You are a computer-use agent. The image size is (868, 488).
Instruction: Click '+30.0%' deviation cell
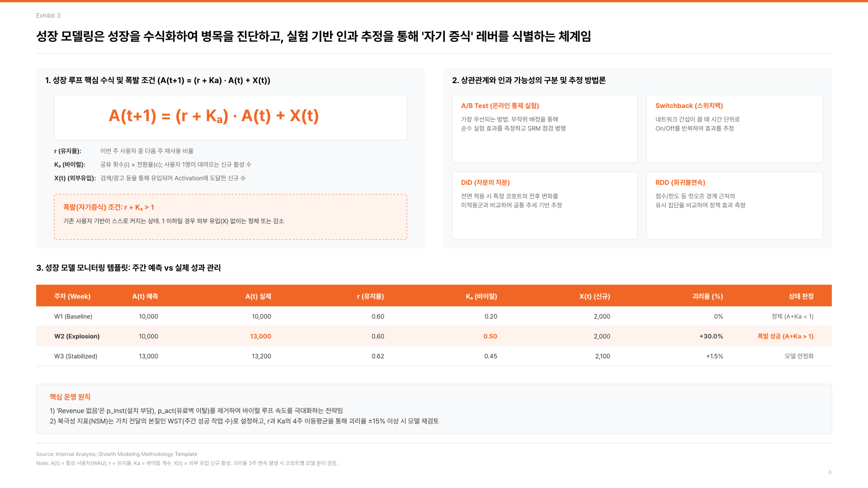click(x=711, y=336)
